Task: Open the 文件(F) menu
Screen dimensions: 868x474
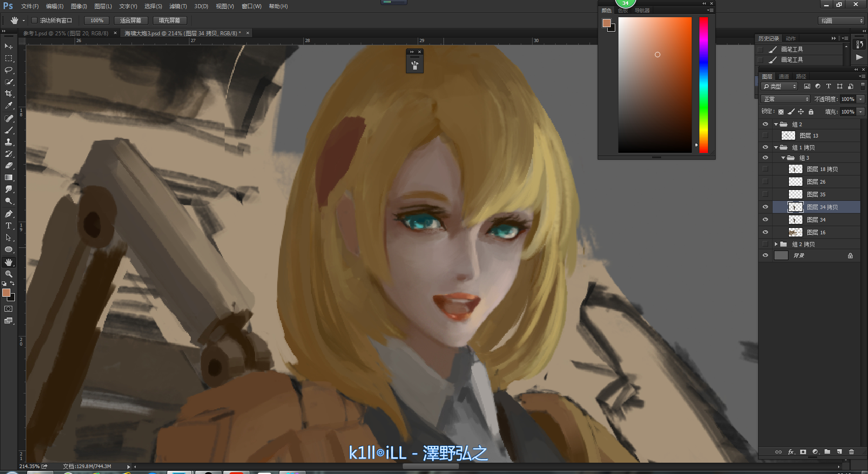Action: point(29,6)
